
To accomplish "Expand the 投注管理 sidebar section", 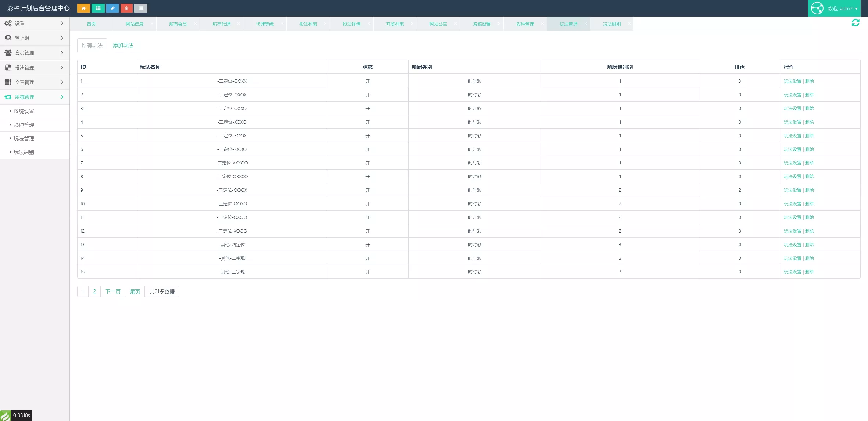I will (35, 67).
